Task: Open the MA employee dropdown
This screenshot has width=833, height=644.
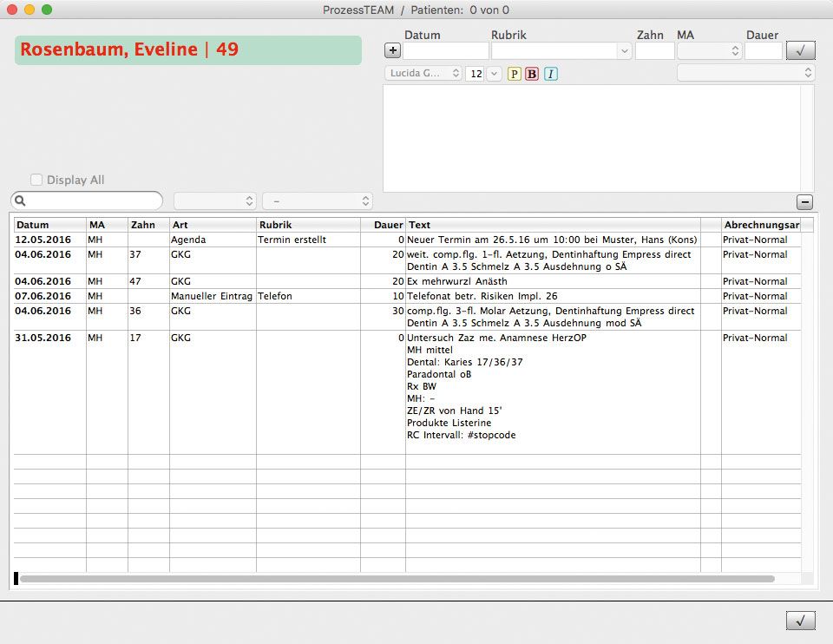Action: point(709,51)
